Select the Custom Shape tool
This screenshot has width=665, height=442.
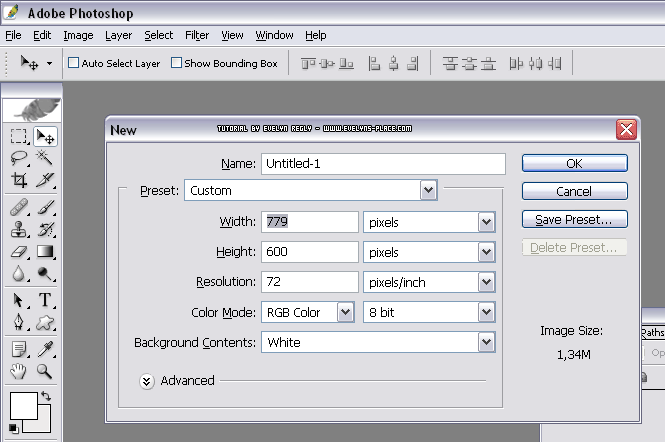[x=45, y=323]
